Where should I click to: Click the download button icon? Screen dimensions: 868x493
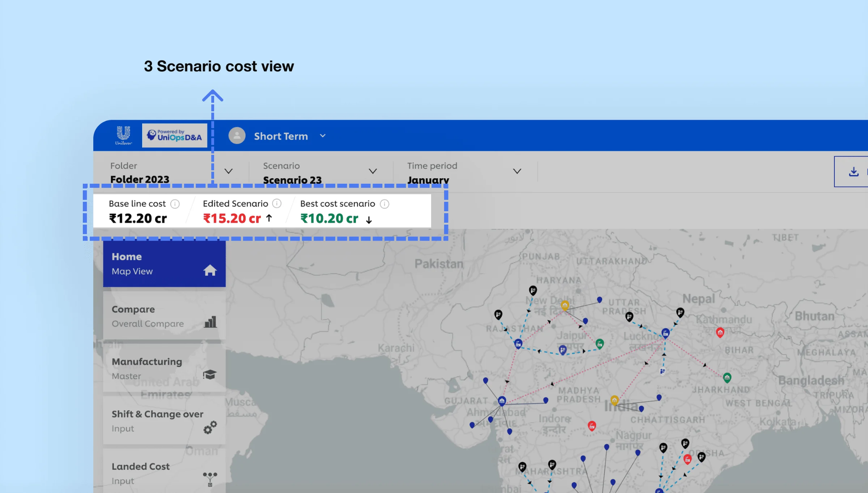pyautogui.click(x=854, y=171)
